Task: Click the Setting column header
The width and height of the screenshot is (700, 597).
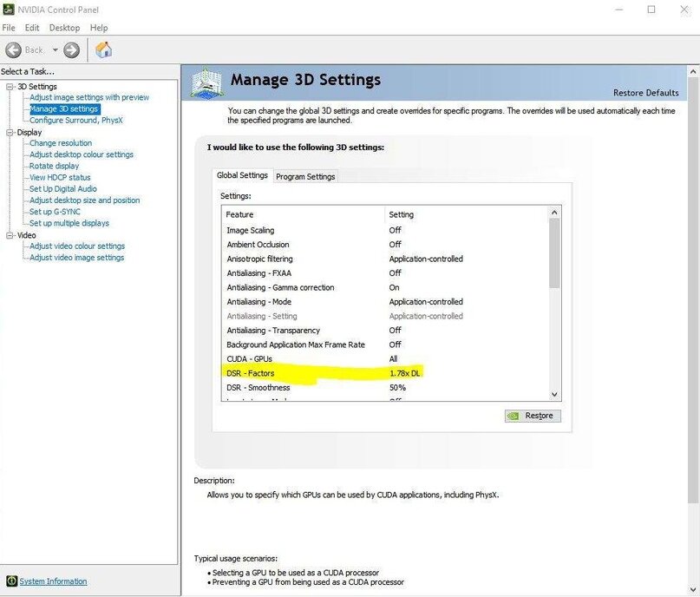Action: coord(467,214)
